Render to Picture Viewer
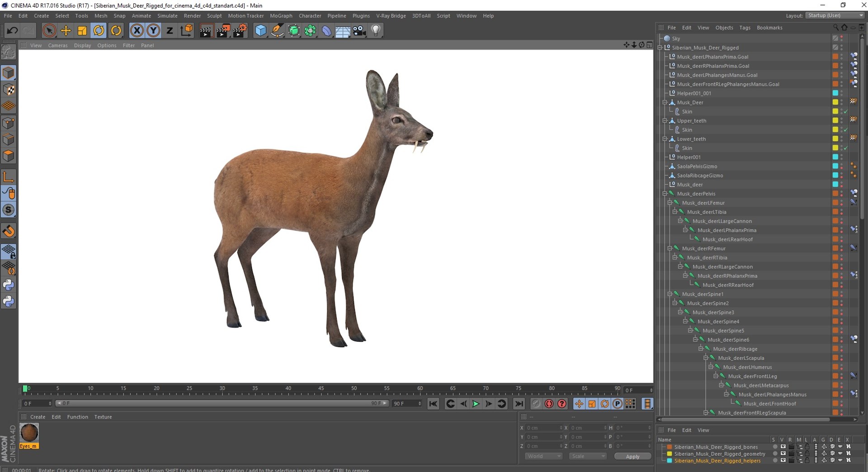The width and height of the screenshot is (868, 472). [223, 31]
